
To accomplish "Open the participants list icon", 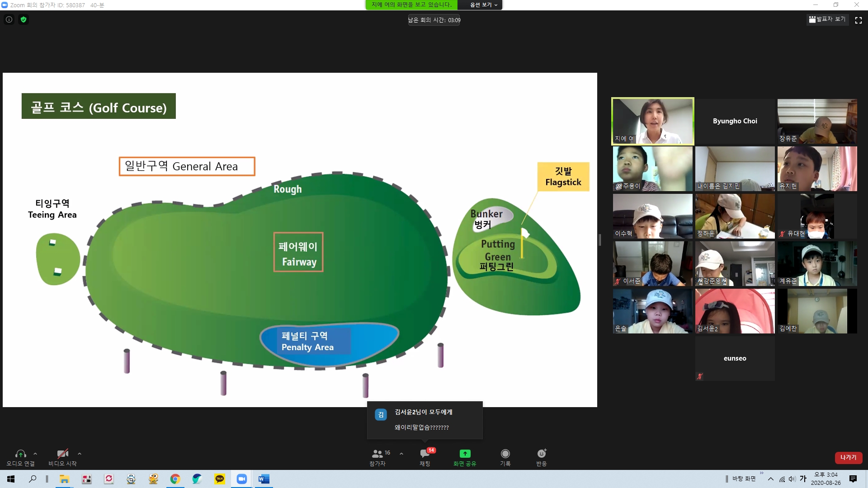I will click(x=377, y=454).
